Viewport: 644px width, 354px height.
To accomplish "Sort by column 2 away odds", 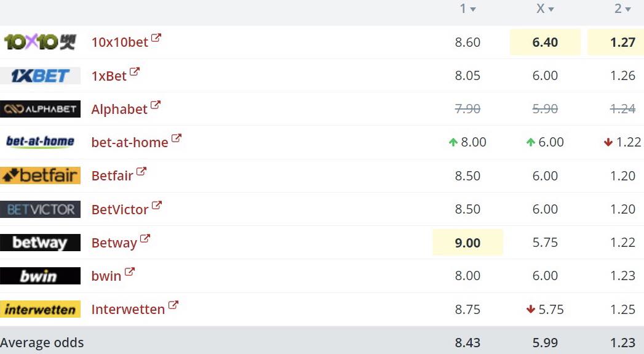I will (623, 9).
